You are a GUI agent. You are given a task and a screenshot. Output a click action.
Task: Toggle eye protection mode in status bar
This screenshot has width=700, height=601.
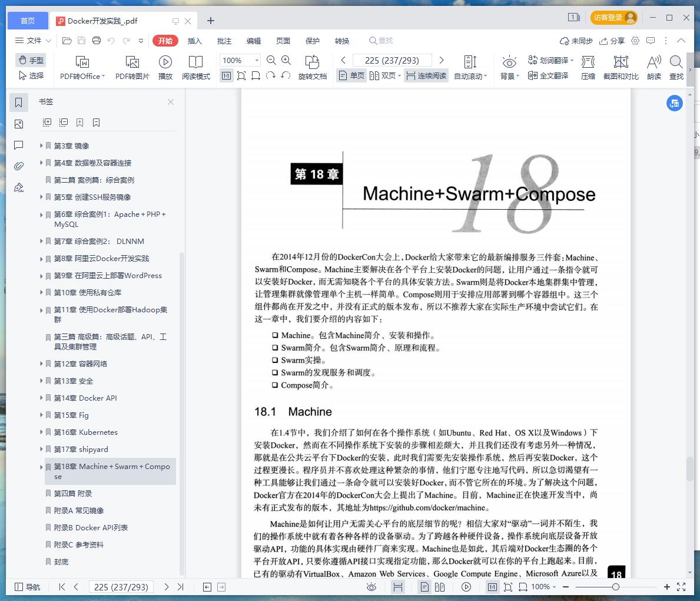(x=371, y=587)
